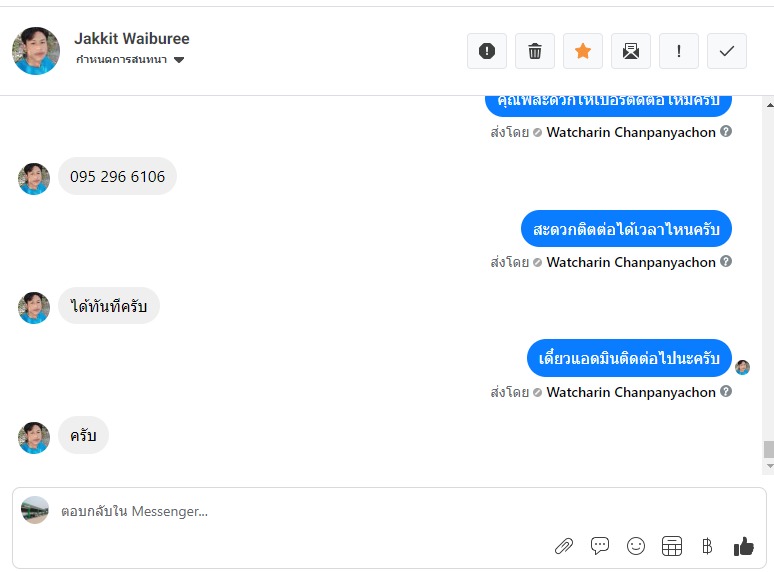Click the exclamation priority icon

tap(679, 51)
